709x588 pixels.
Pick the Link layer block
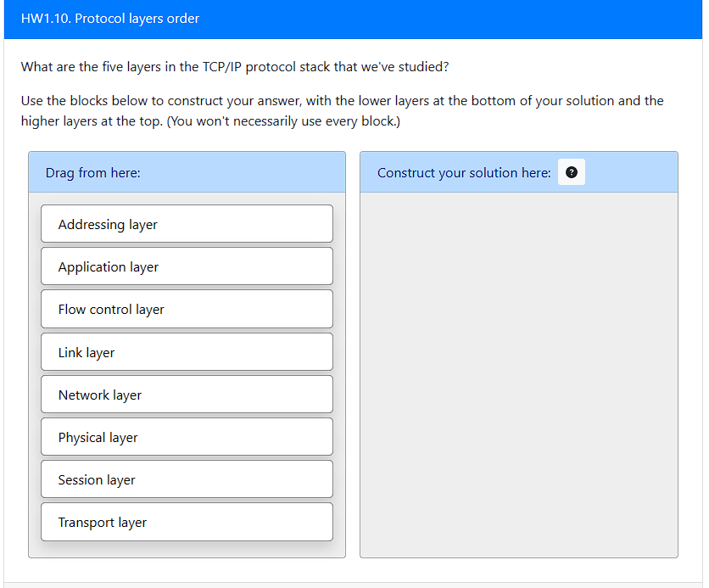pos(187,352)
